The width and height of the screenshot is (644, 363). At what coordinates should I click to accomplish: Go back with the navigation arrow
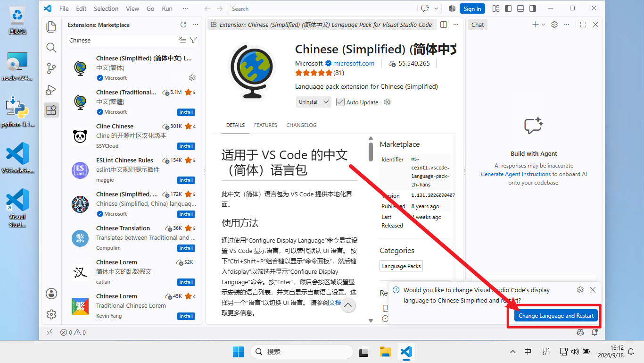pos(207,8)
